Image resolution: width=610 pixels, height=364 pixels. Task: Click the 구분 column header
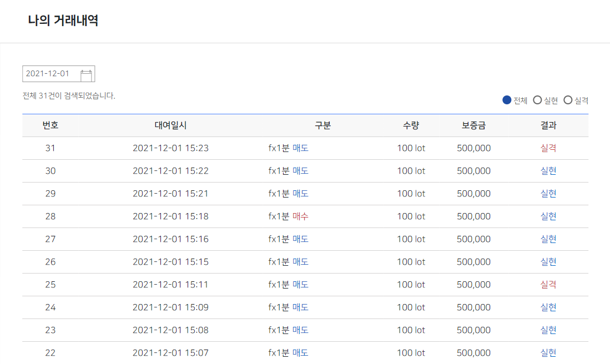[322, 125]
